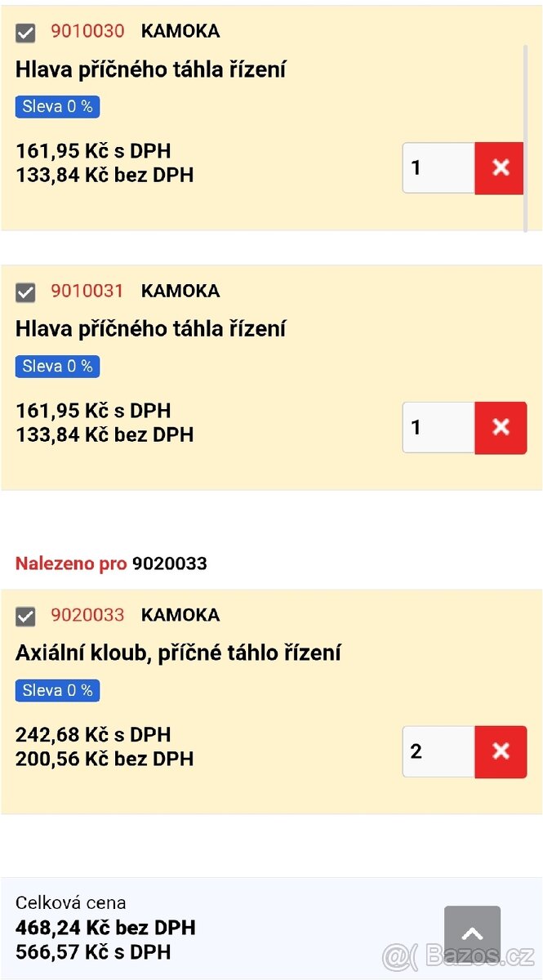Image resolution: width=543 pixels, height=980 pixels.
Task: Select the KAMOKA brand label on item 9010031
Action: [x=179, y=291]
